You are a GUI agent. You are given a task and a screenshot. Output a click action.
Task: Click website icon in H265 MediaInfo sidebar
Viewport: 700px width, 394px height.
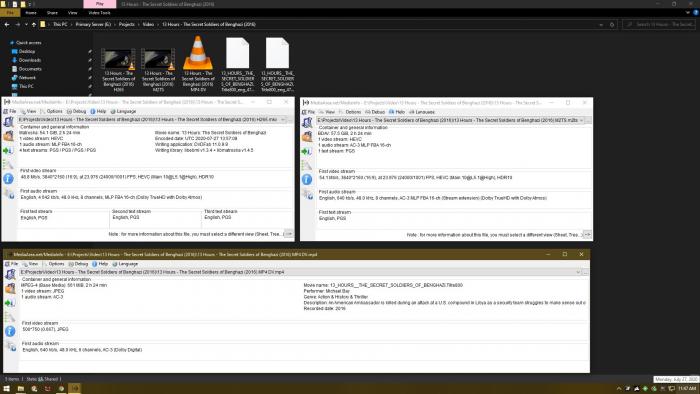click(9, 194)
